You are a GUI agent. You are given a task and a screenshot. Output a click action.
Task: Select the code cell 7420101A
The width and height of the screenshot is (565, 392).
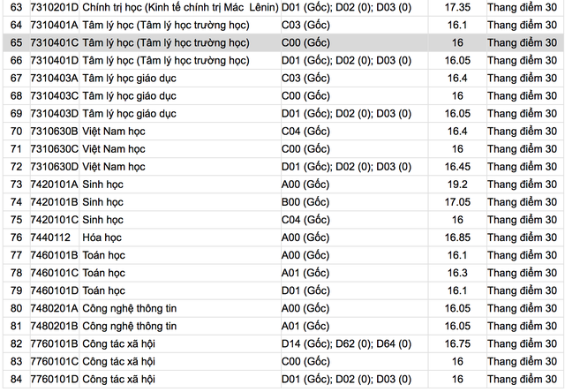[x=54, y=184]
